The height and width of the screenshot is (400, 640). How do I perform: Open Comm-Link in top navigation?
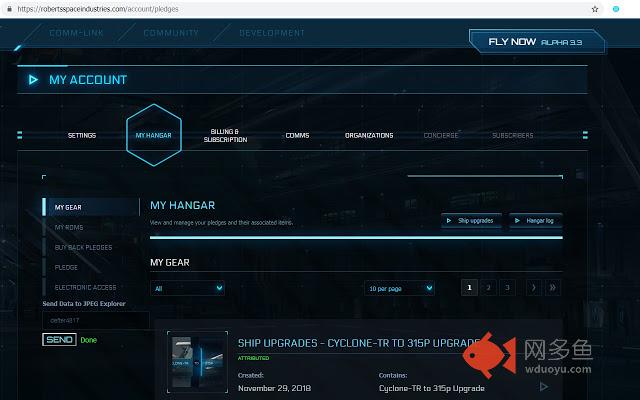76,33
